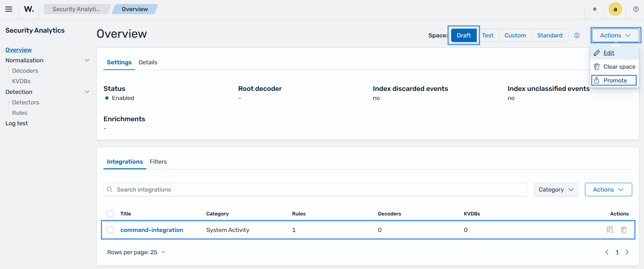
Task: Go to page 1 link
Action: pos(617,252)
